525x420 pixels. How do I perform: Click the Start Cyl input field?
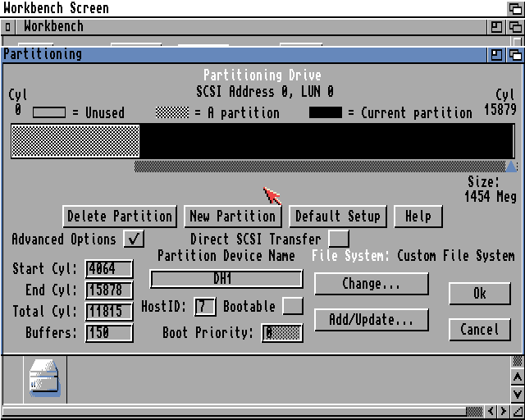[x=109, y=269]
